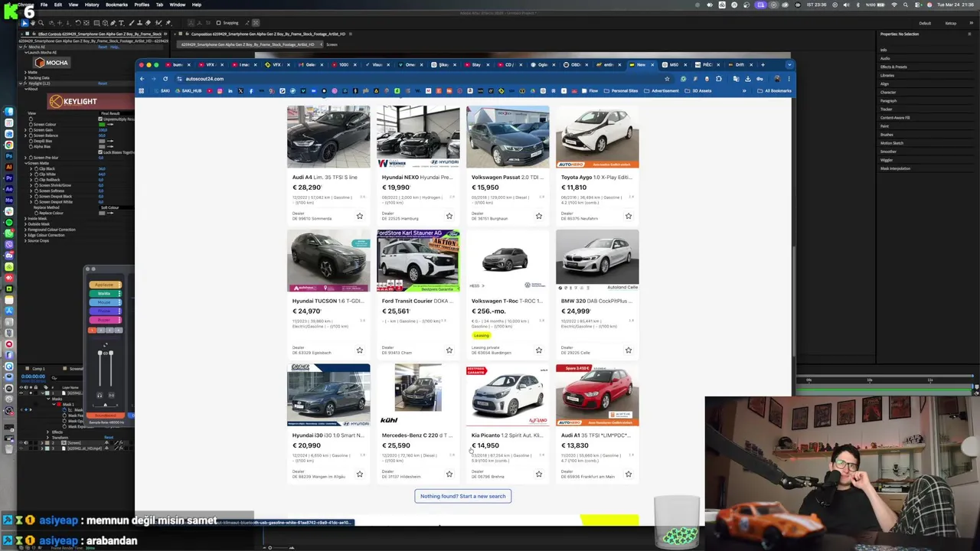Bookmark this page with the star icon

[667, 79]
